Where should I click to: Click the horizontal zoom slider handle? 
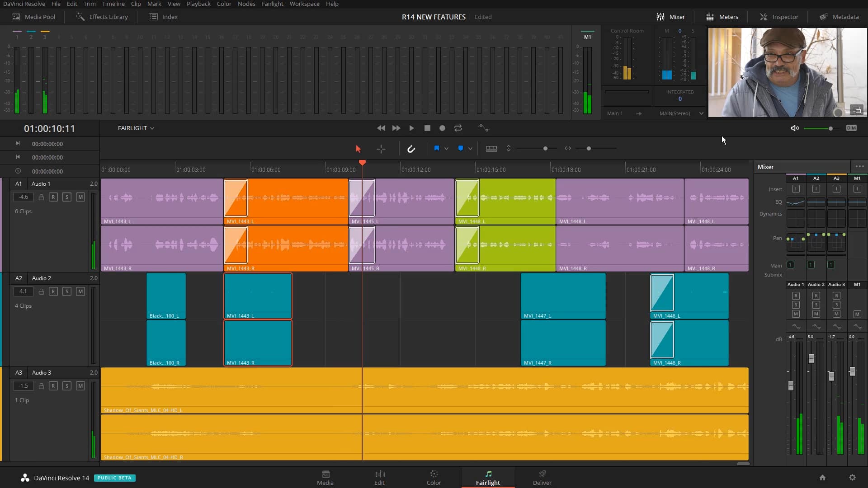coord(589,148)
